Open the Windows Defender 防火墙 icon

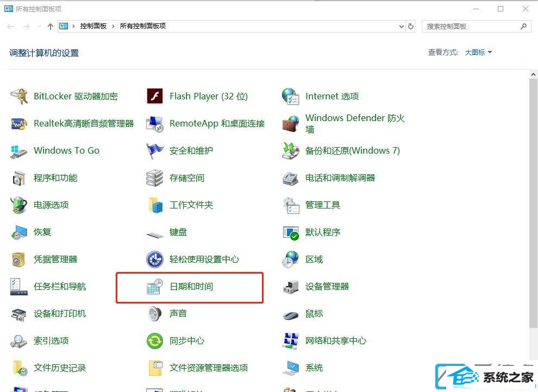tap(291, 124)
